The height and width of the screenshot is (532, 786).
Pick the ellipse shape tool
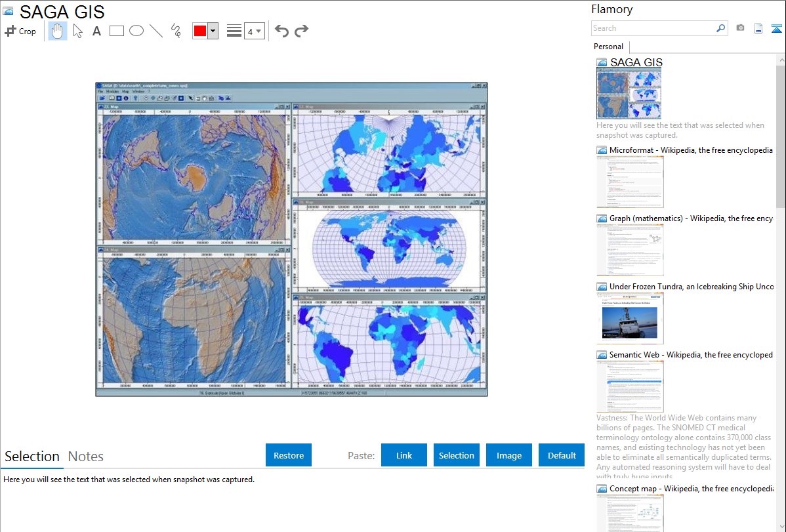point(136,31)
